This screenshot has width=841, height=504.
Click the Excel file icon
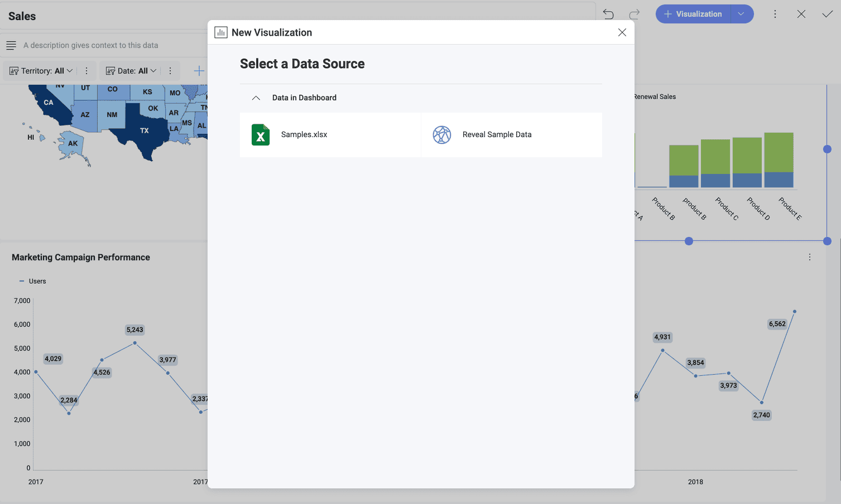[261, 134]
